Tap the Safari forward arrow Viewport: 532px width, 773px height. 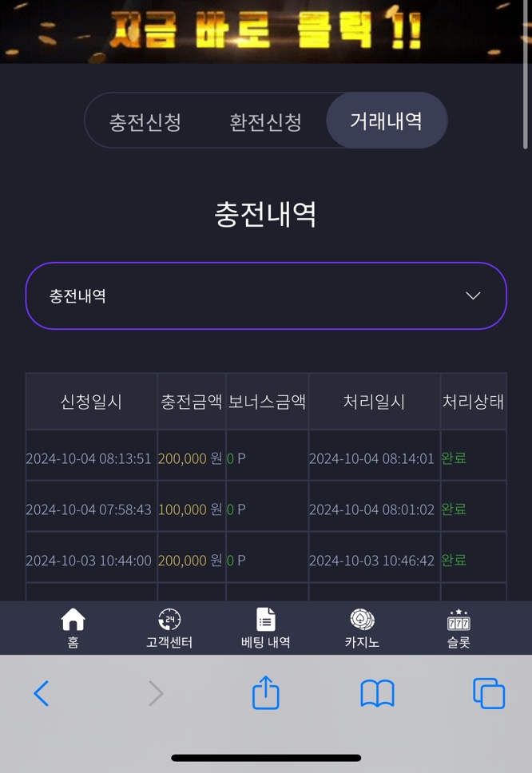point(156,694)
